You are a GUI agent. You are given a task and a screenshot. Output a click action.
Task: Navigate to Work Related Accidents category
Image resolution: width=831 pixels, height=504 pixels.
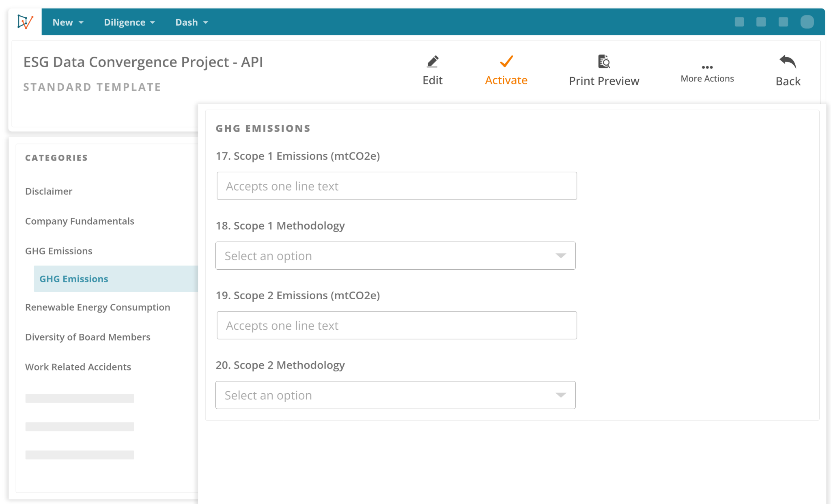tap(78, 367)
